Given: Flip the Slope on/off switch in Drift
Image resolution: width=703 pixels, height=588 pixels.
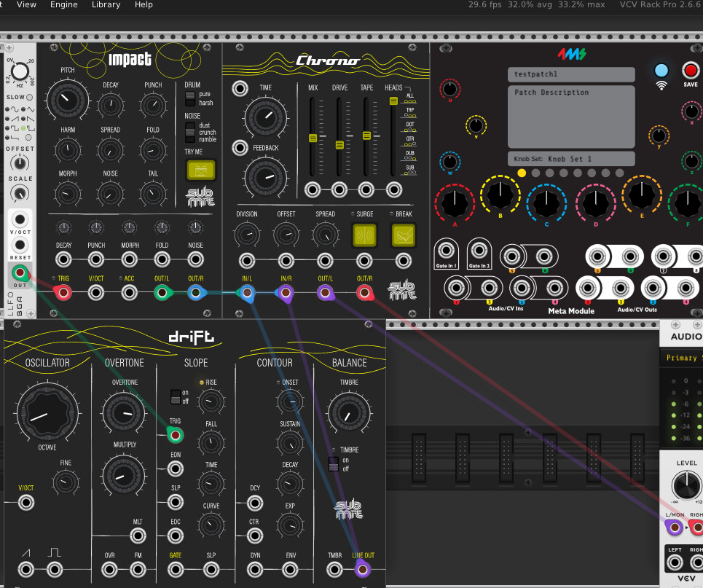Looking at the screenshot, I should (x=175, y=397).
